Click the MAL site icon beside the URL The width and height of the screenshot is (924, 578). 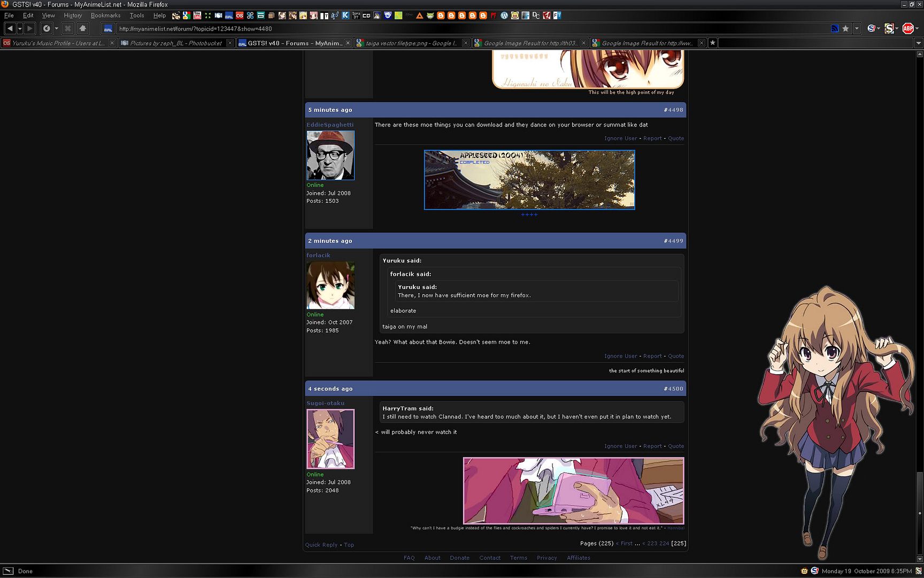pyautogui.click(x=108, y=29)
